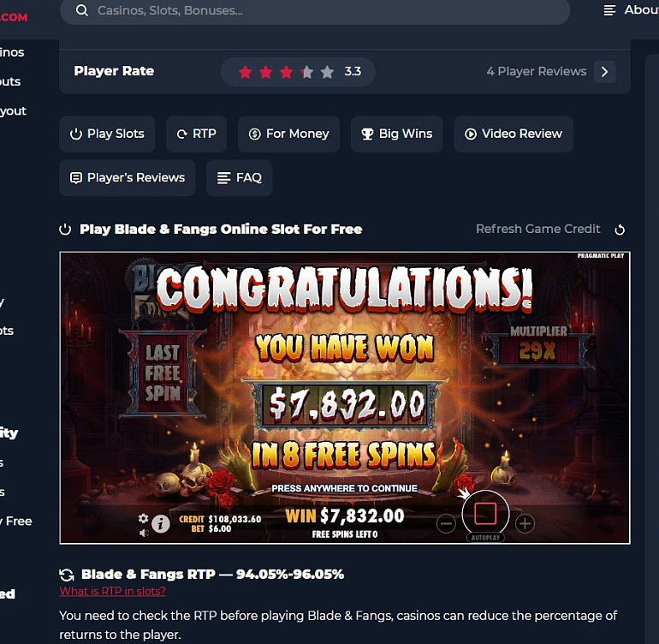Mute the game sound speaker
659x644 pixels.
point(144,533)
